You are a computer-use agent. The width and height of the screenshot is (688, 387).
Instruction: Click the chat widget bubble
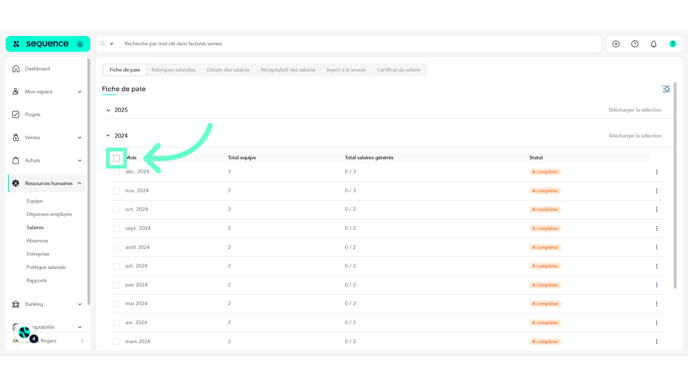[x=24, y=333]
